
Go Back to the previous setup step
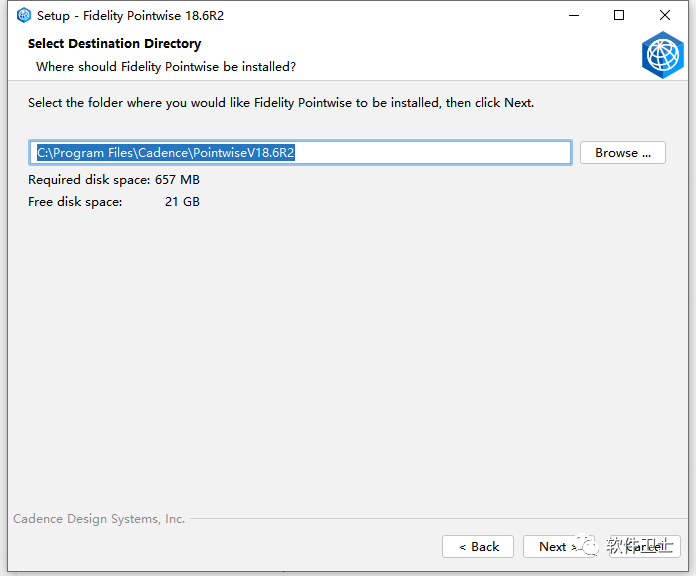pyautogui.click(x=478, y=546)
